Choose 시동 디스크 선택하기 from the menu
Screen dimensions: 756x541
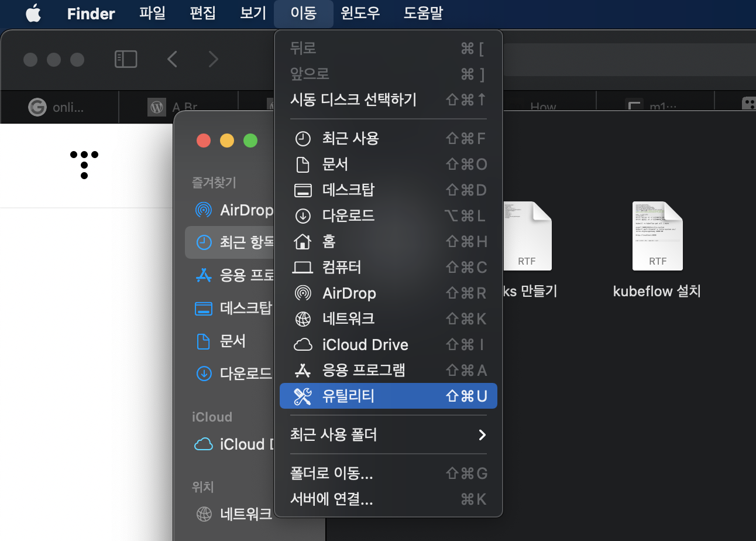[389, 100]
